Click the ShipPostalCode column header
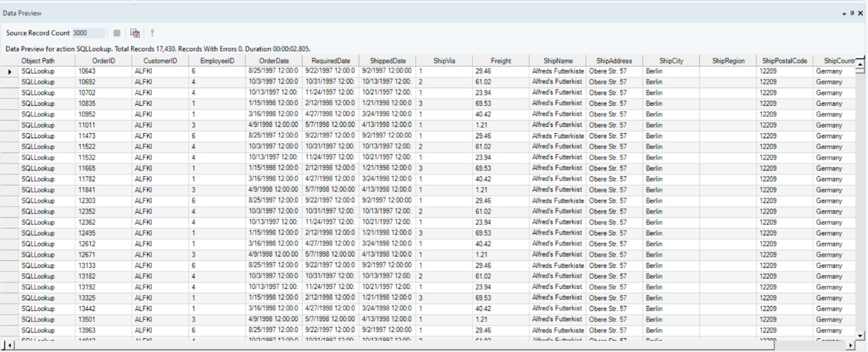This screenshot has height=352, width=868. click(x=784, y=61)
